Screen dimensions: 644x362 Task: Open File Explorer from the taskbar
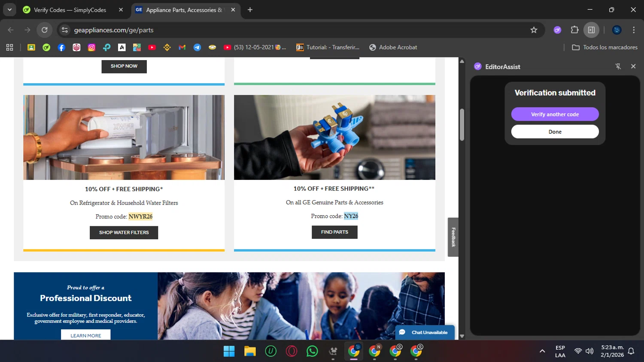[250, 351]
